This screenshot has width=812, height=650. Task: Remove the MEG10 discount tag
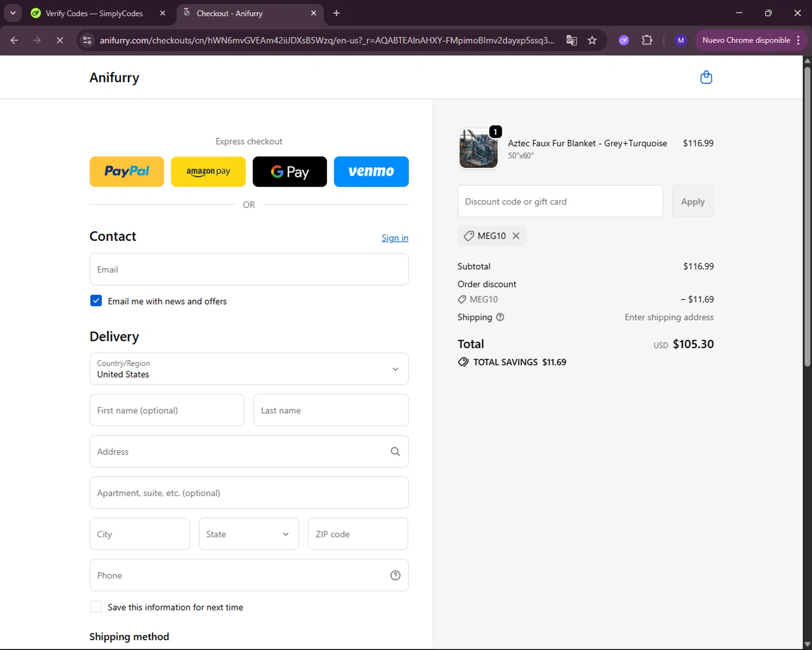tap(516, 236)
